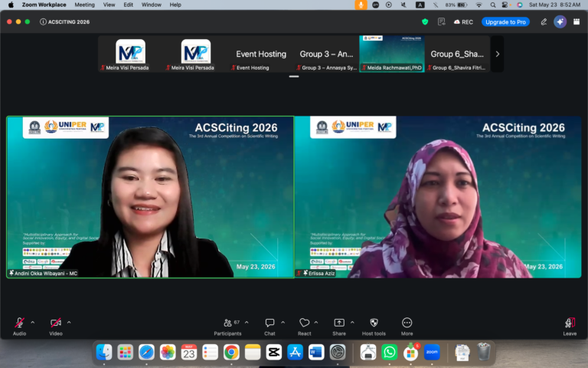Open the annotate pencil icon
This screenshot has width=588, height=368.
click(x=544, y=21)
